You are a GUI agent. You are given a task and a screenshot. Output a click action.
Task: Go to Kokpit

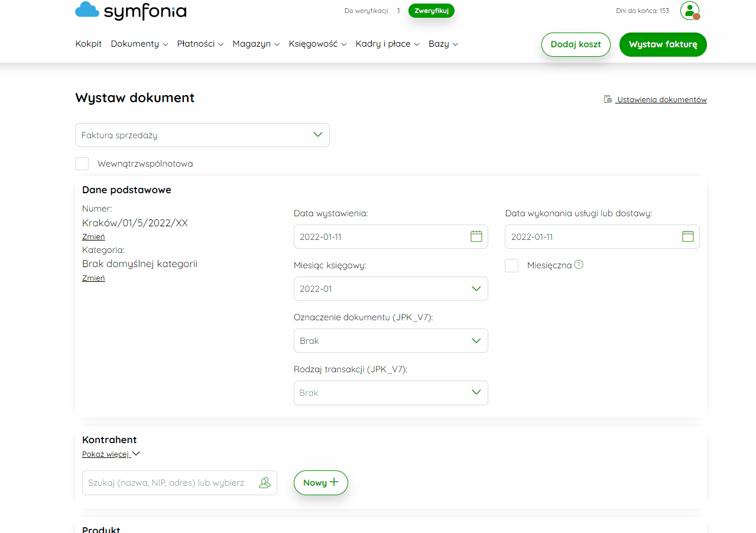click(89, 44)
